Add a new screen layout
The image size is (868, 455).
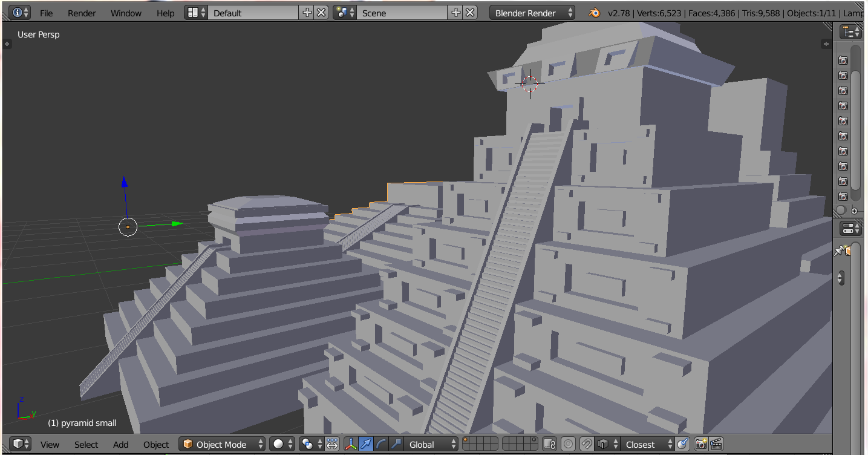[307, 13]
